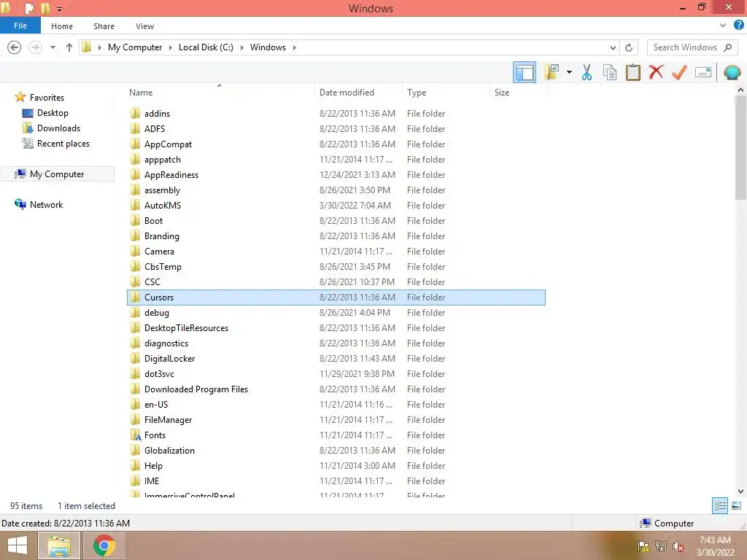Click the new folder icon in title bar
Image resolution: width=747 pixels, height=560 pixels.
45,8
